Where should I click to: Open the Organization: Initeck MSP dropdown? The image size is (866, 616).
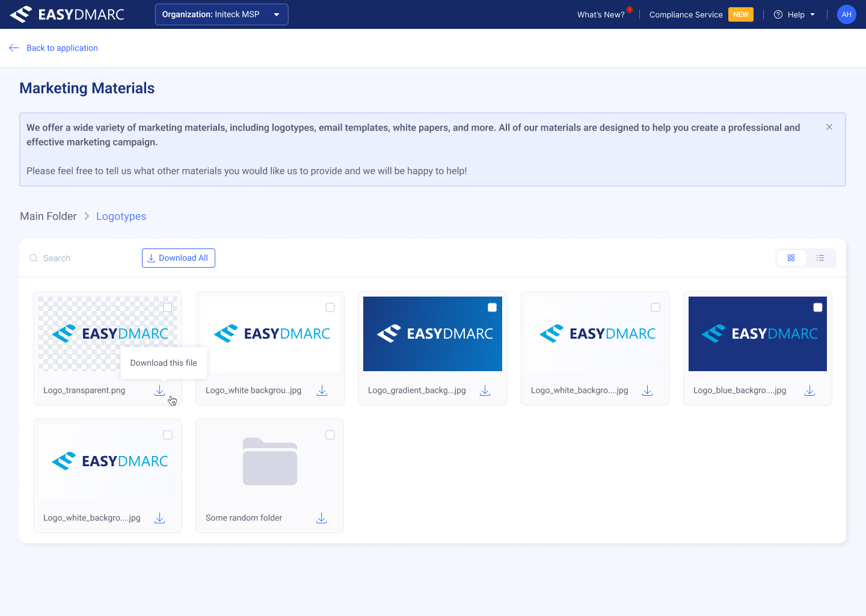pos(222,14)
